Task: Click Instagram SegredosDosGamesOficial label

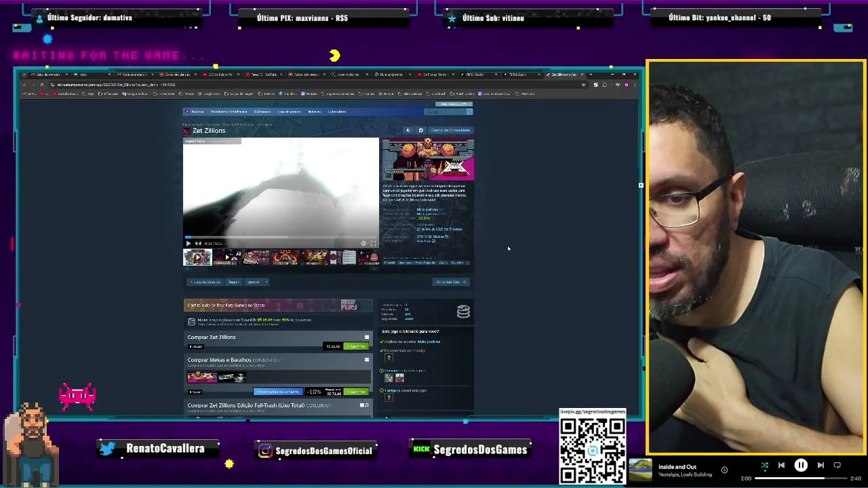Action: pos(315,451)
